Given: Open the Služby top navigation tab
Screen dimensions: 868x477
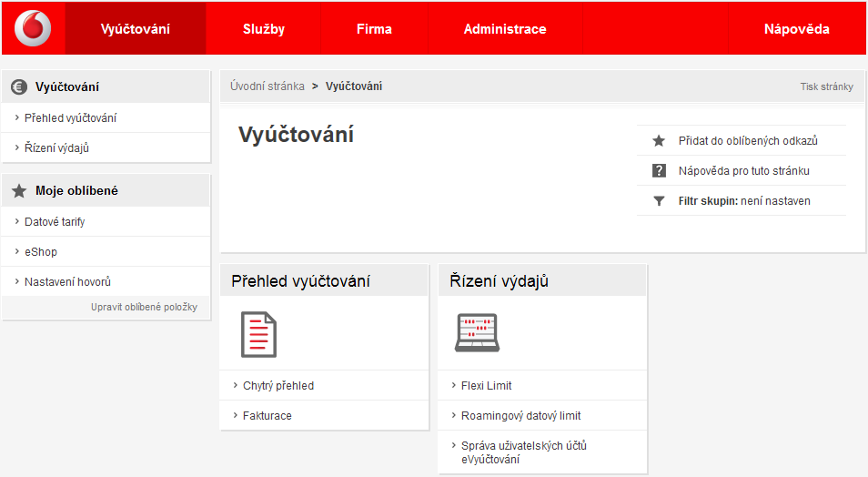Looking at the screenshot, I should coord(264,29).
